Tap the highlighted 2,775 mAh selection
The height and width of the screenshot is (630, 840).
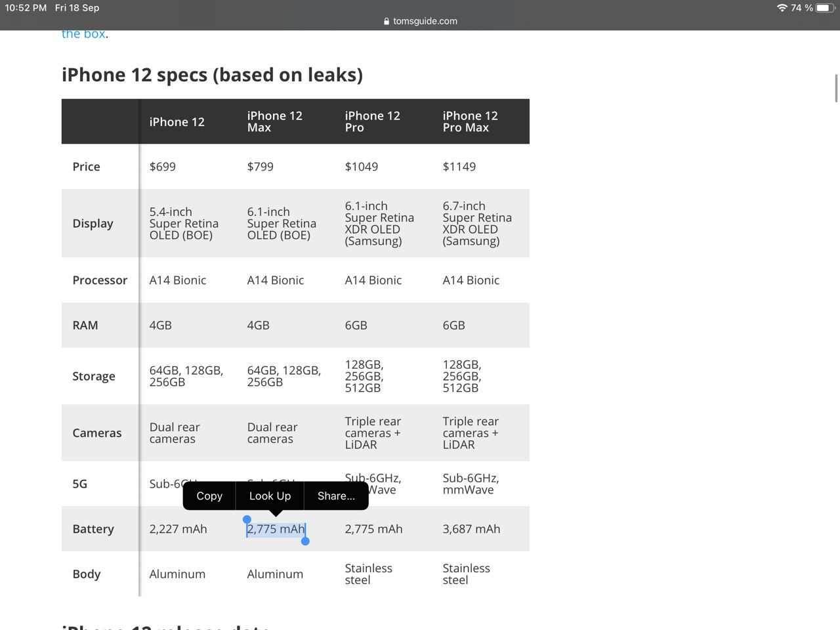pyautogui.click(x=276, y=529)
